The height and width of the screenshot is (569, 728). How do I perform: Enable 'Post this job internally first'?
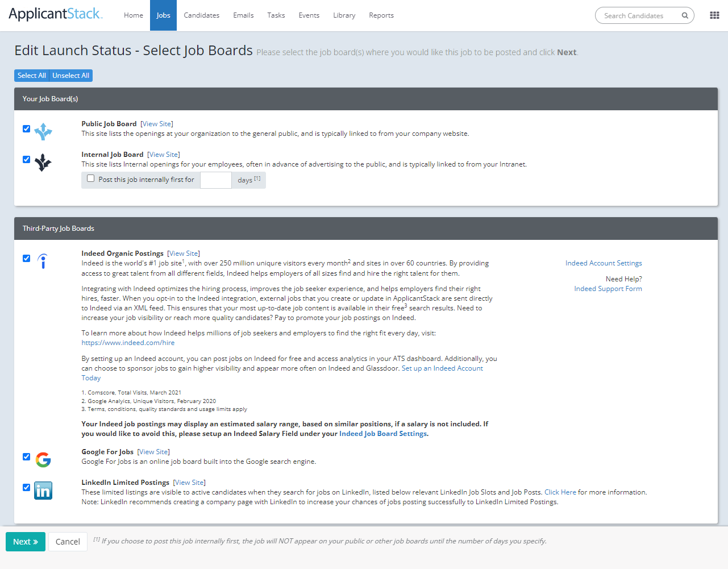pyautogui.click(x=90, y=178)
